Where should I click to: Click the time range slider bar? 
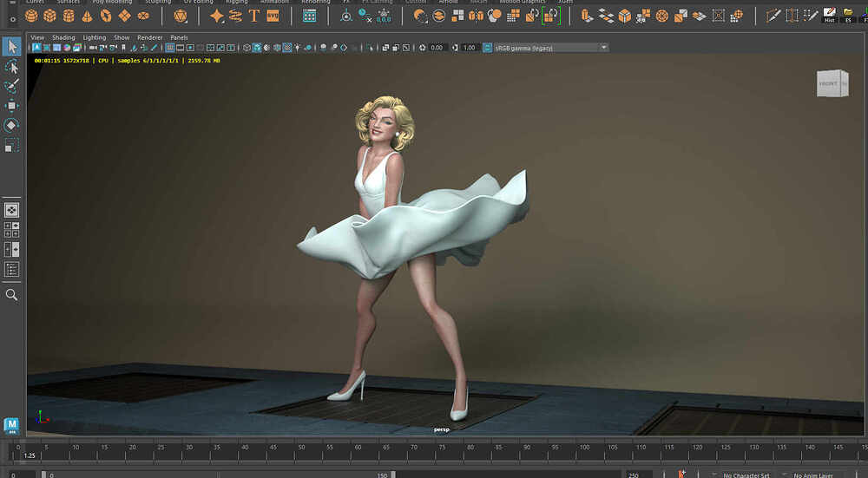220,475
